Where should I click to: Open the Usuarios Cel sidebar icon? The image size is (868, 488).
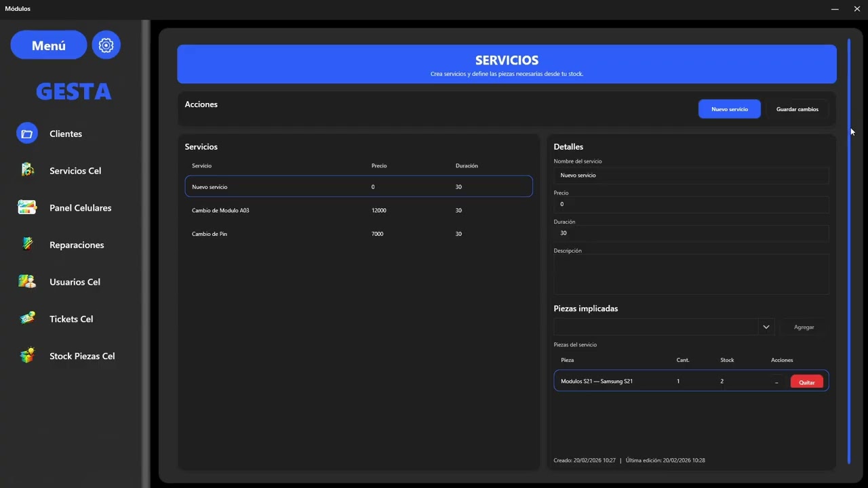[x=27, y=281]
